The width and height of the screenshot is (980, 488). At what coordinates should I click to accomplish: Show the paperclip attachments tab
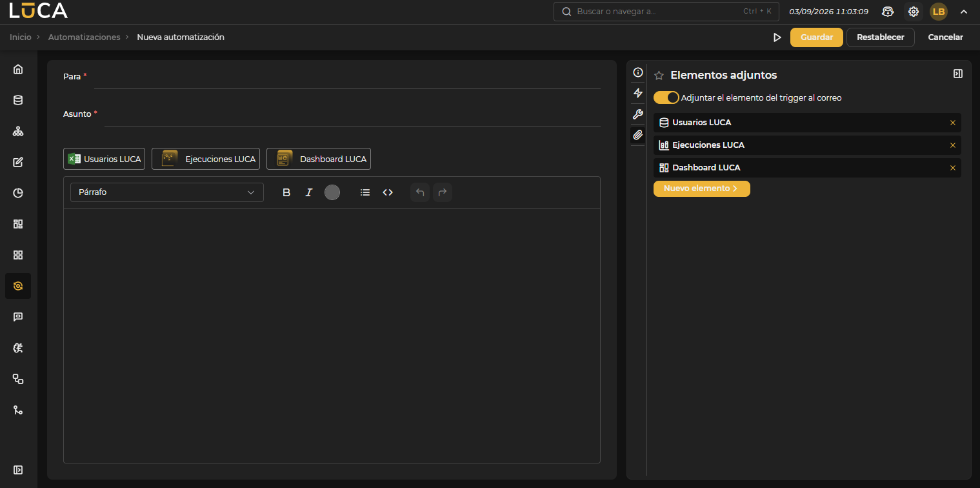tap(638, 135)
